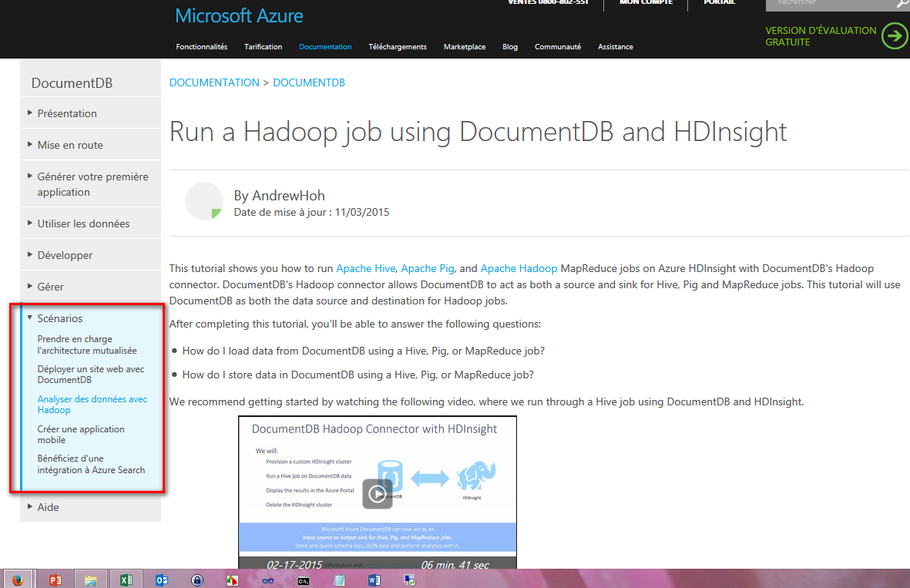Open the Communauté nav item
The height and width of the screenshot is (588, 910).
point(558,46)
